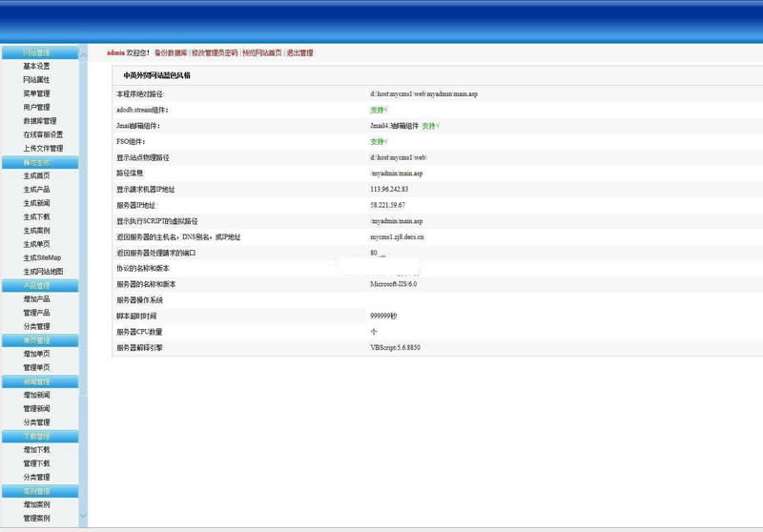
Task: Open the 预览网站首页 link
Action: (262, 53)
